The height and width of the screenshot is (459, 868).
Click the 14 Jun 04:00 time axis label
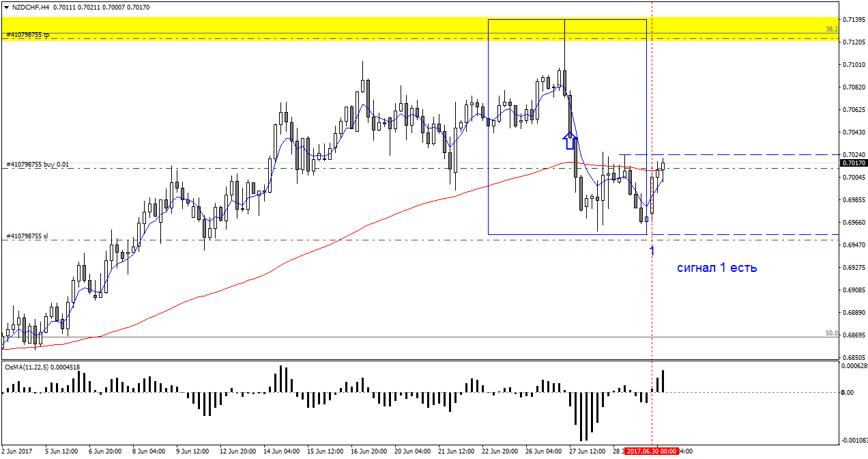coord(282,451)
